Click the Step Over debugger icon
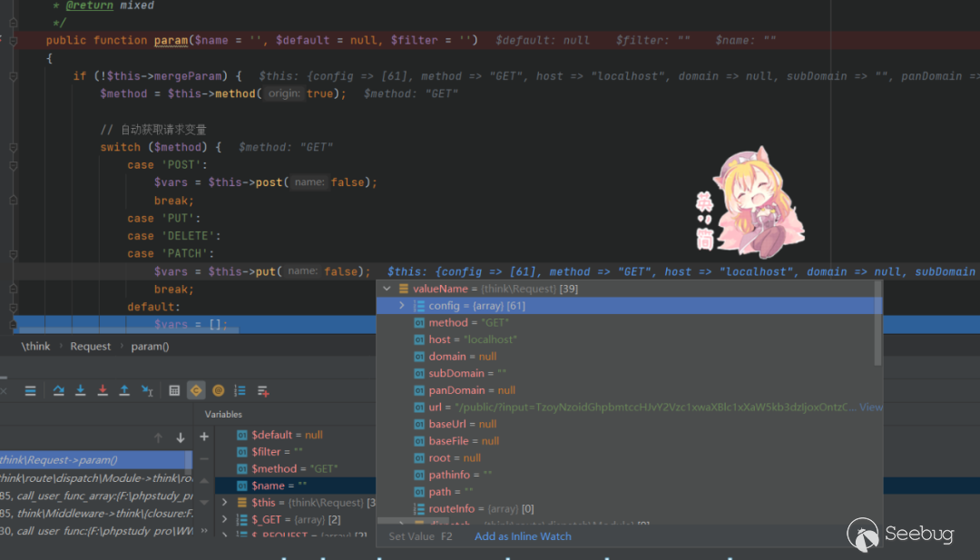The height and width of the screenshot is (560, 980). tap(59, 390)
